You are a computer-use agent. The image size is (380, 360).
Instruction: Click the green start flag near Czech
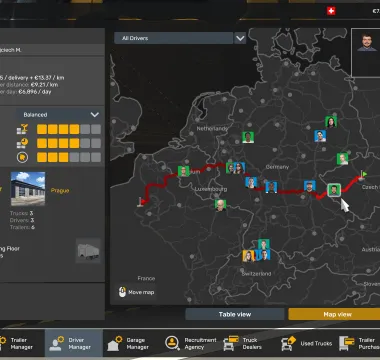[363, 175]
